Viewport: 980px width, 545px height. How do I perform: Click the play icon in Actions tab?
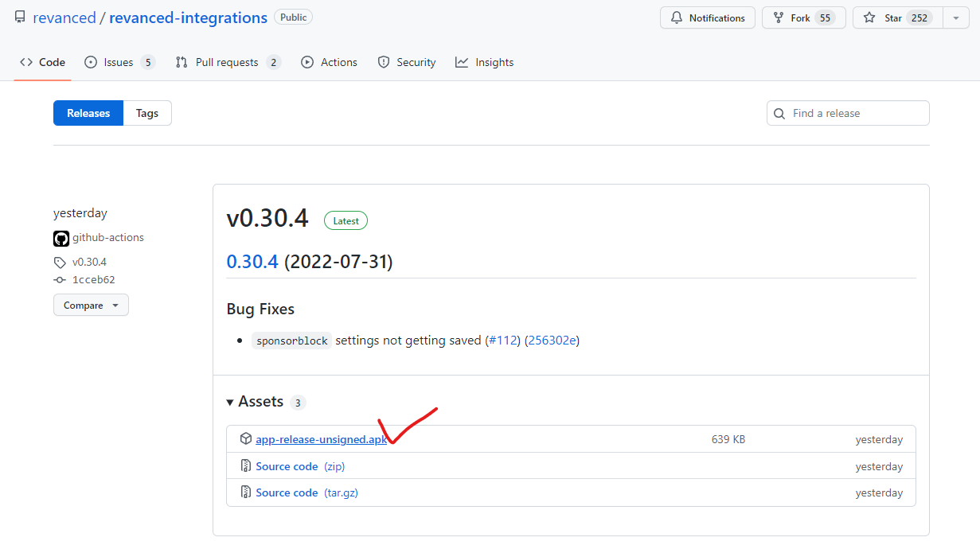point(307,62)
